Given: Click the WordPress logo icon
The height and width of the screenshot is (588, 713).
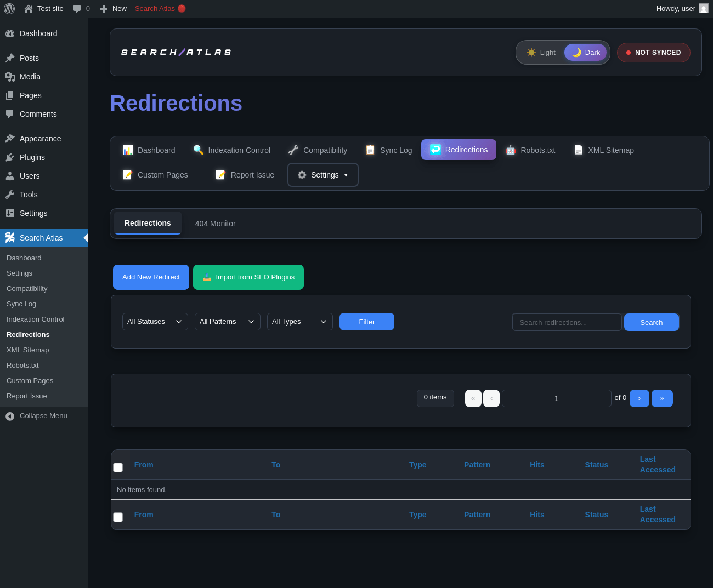Looking at the screenshot, I should (x=9, y=9).
